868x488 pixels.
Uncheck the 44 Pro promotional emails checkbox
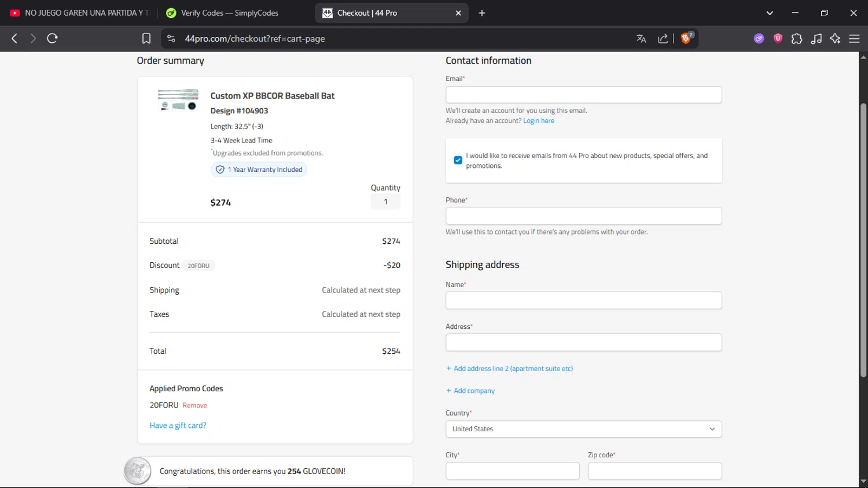[x=458, y=160]
